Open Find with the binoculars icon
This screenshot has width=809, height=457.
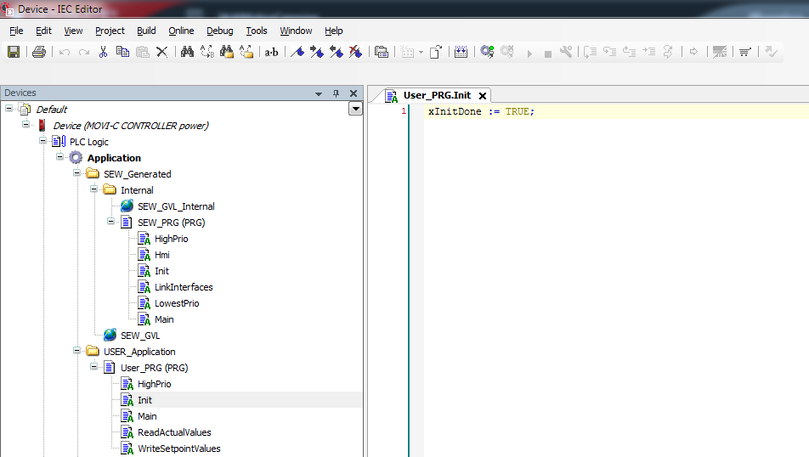(187, 52)
